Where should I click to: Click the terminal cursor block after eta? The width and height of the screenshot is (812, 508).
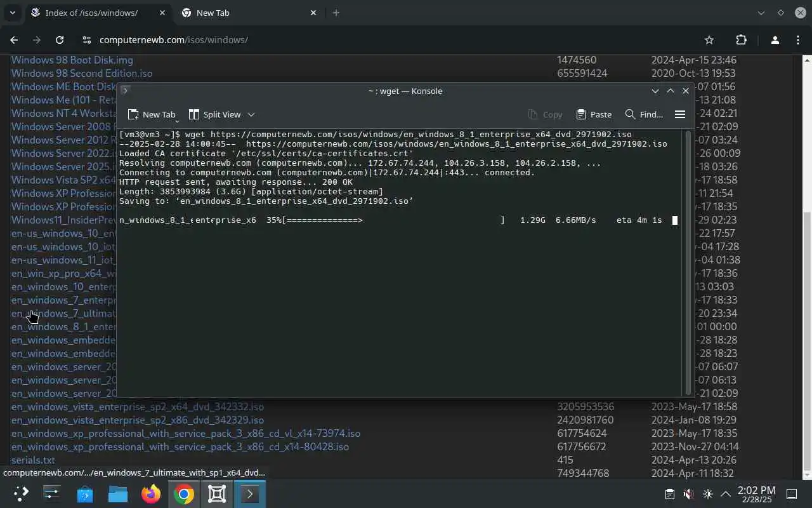click(x=675, y=220)
